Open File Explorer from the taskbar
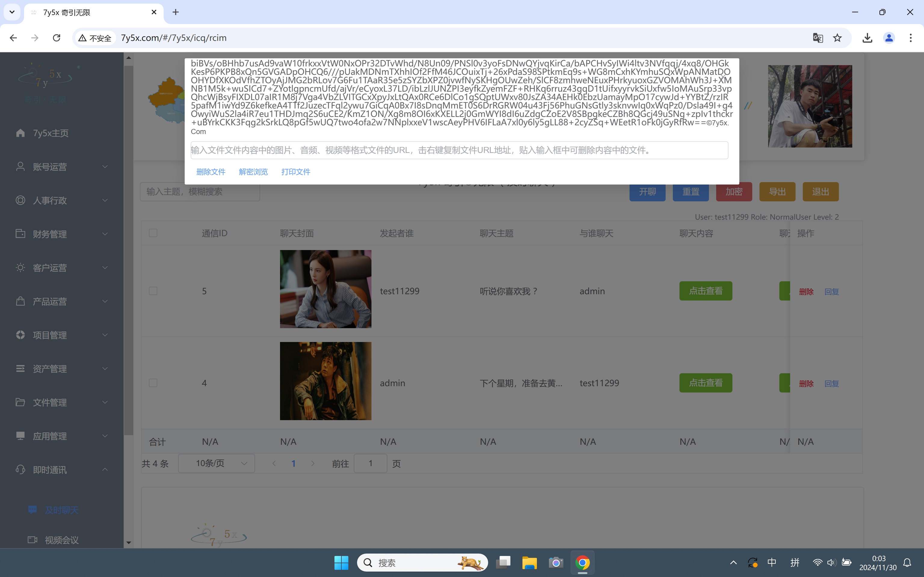The image size is (924, 577). (x=529, y=563)
